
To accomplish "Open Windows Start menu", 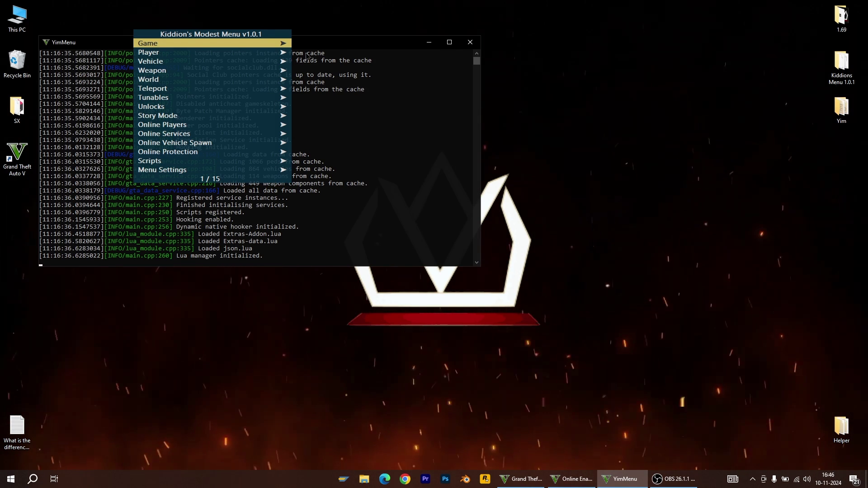I will 11,479.
